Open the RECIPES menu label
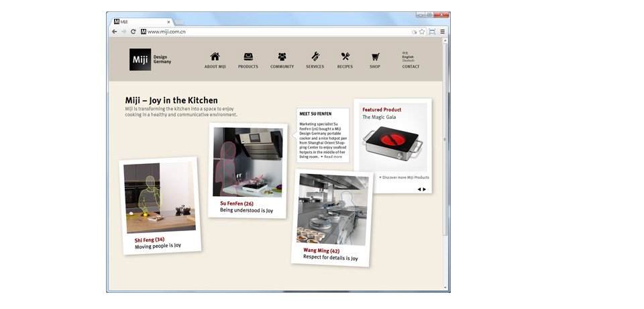The height and width of the screenshot is (309, 644). tap(345, 67)
